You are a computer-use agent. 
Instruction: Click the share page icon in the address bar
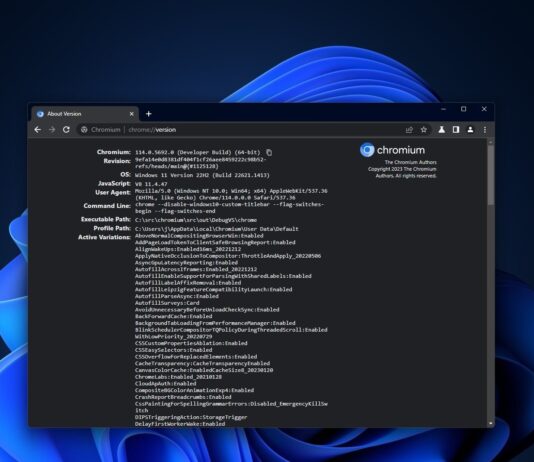[x=409, y=130]
